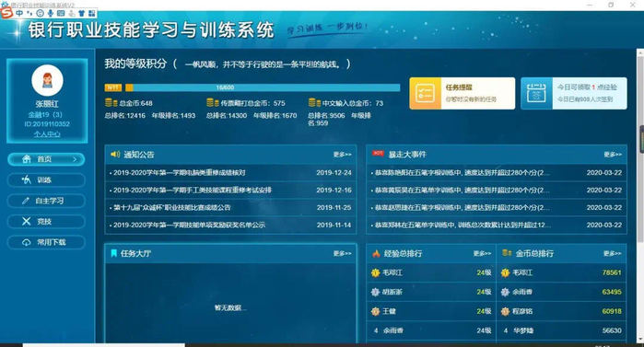644x347 pixels.
Task: Click the daily sign-in calendar icon
Action: (536, 93)
